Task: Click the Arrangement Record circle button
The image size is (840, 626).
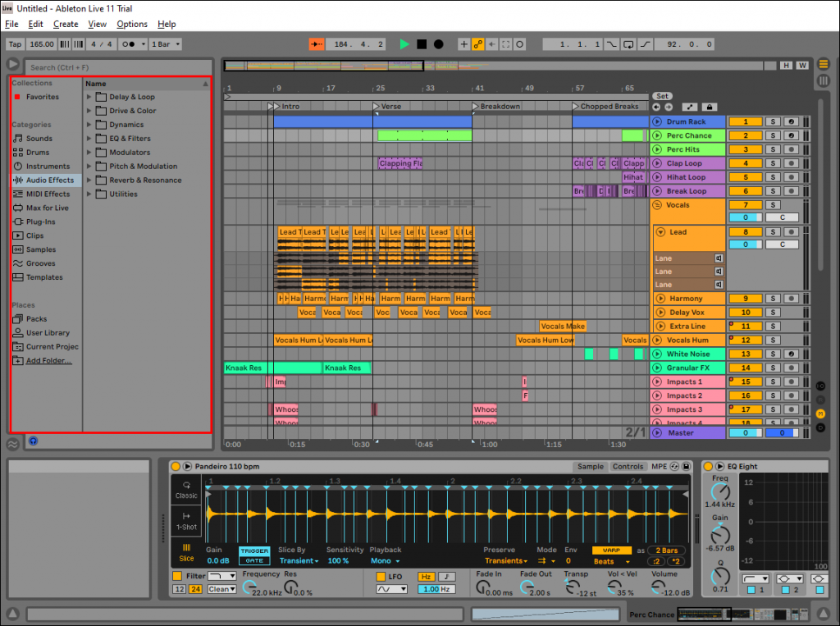Action: pyautogui.click(x=438, y=44)
